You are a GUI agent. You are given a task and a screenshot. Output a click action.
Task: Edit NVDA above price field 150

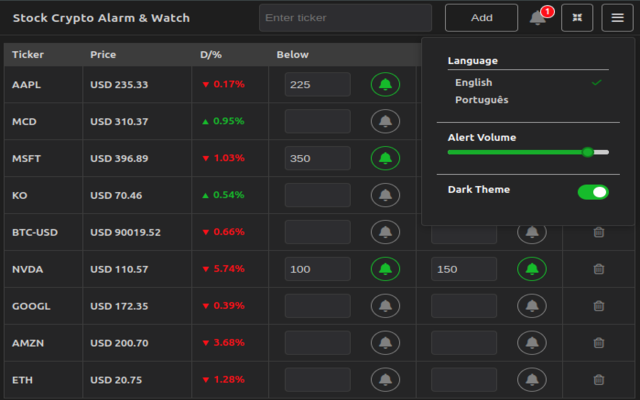(x=464, y=269)
